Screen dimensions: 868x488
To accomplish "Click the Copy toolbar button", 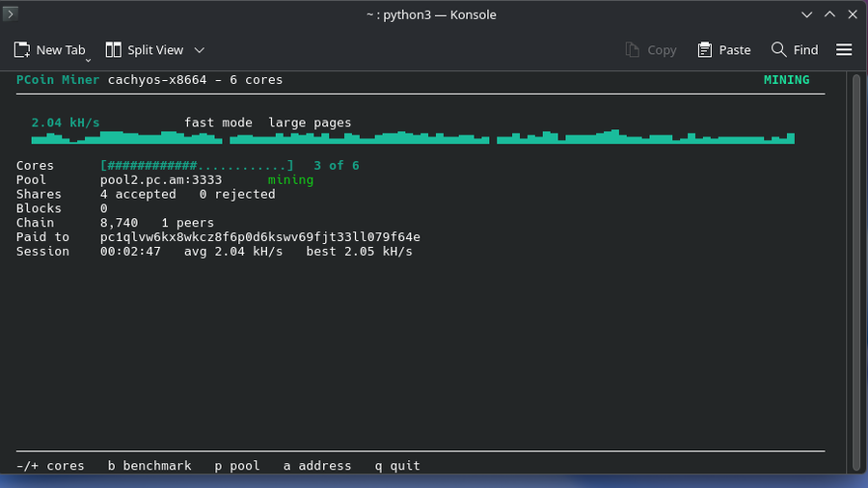I will tap(650, 50).
